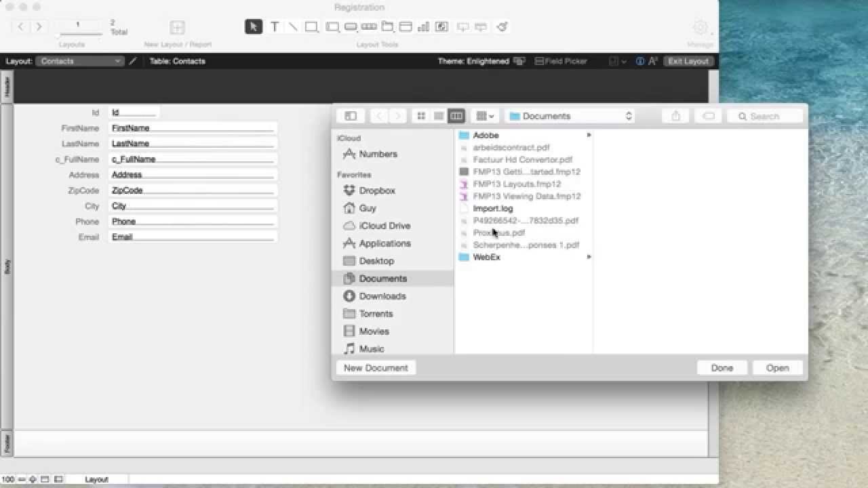The height and width of the screenshot is (488, 868).
Task: Select FMP13 Layouts.fmp12 file
Action: click(x=517, y=184)
